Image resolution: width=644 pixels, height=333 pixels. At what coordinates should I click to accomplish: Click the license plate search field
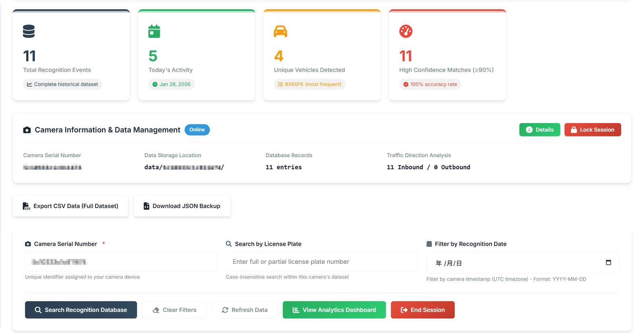[x=322, y=262]
